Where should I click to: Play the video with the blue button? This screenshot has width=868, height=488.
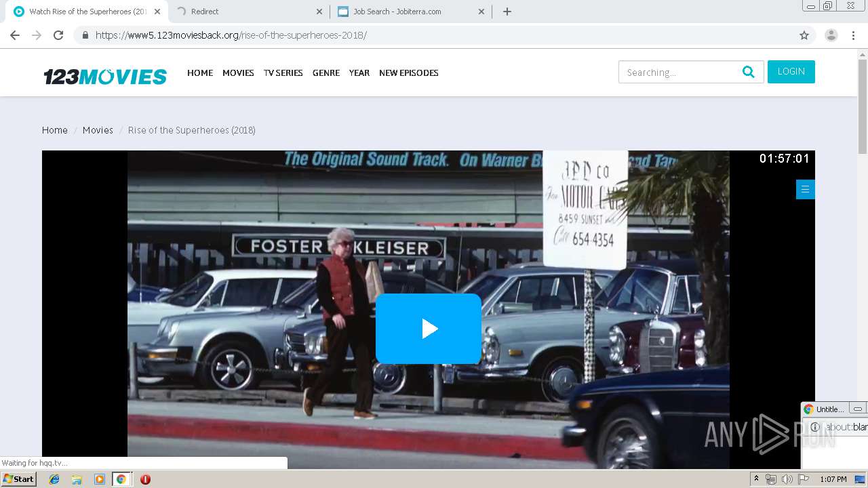(x=429, y=329)
